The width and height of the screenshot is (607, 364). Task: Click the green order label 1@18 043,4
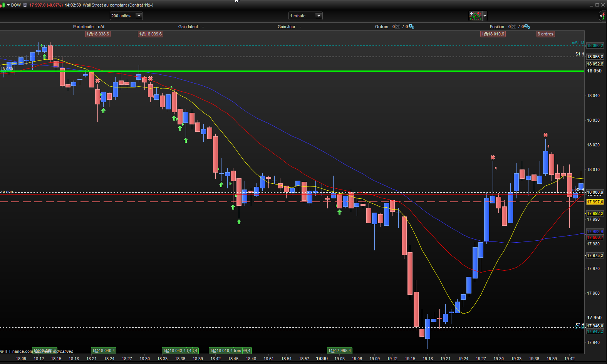click(x=174, y=351)
